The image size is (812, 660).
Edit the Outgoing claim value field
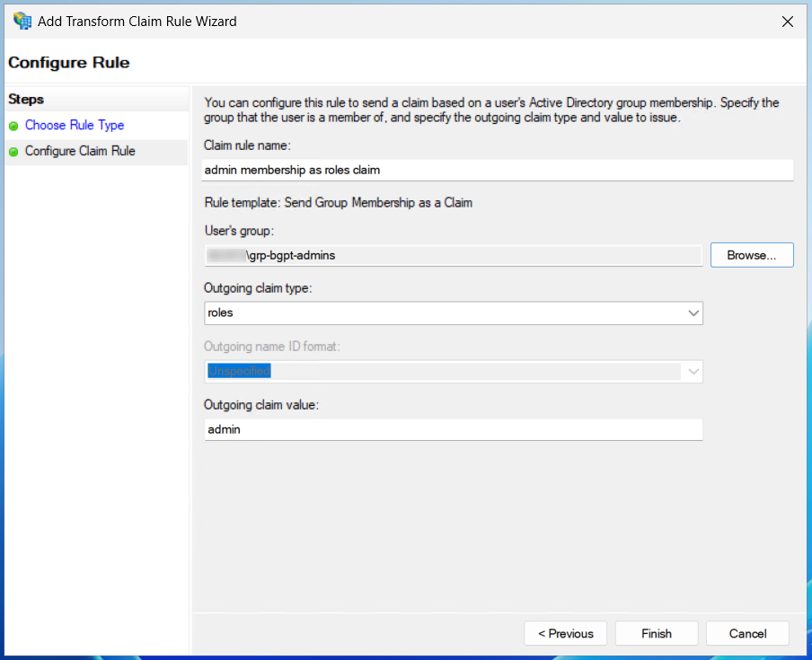(453, 429)
